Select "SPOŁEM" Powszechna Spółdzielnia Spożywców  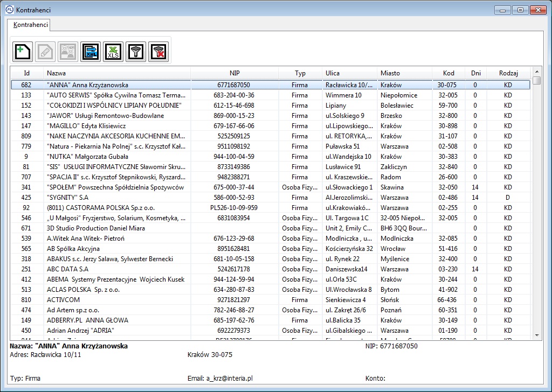[x=271, y=187]
